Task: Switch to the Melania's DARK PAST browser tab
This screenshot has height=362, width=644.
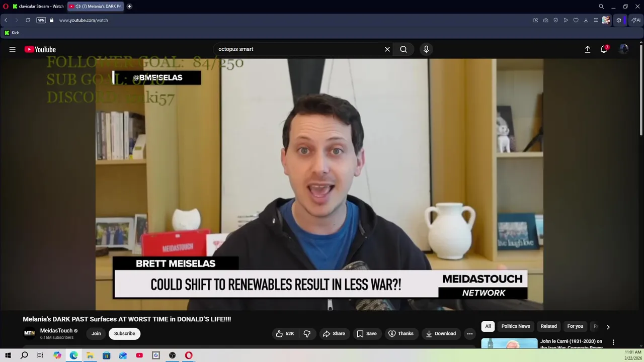Action: 96,7
